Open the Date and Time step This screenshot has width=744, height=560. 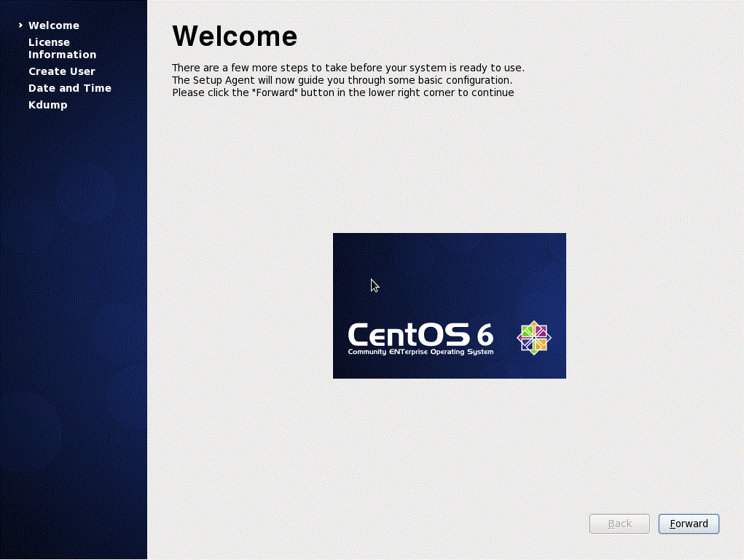tap(69, 87)
